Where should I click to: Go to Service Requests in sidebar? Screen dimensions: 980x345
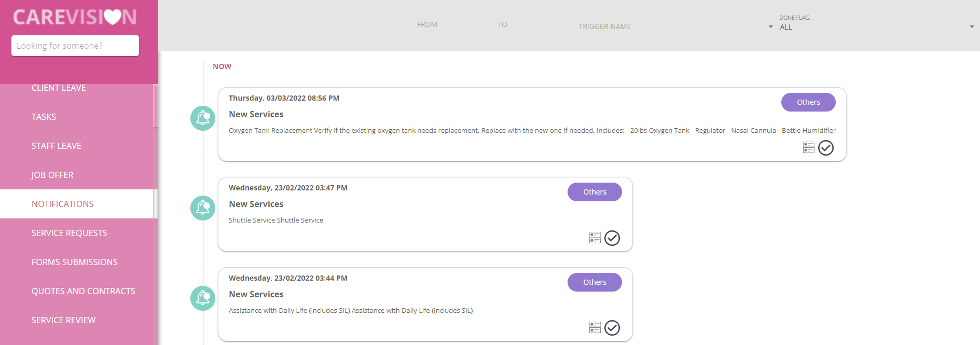click(x=69, y=233)
